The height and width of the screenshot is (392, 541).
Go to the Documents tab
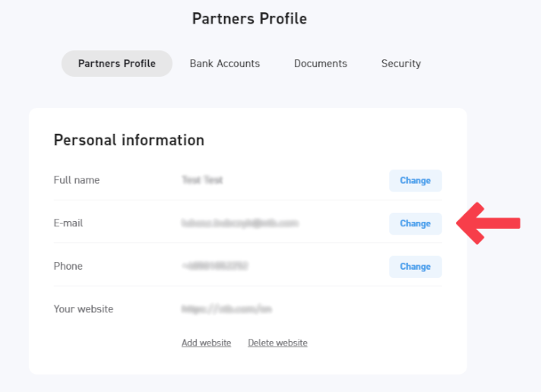point(321,64)
